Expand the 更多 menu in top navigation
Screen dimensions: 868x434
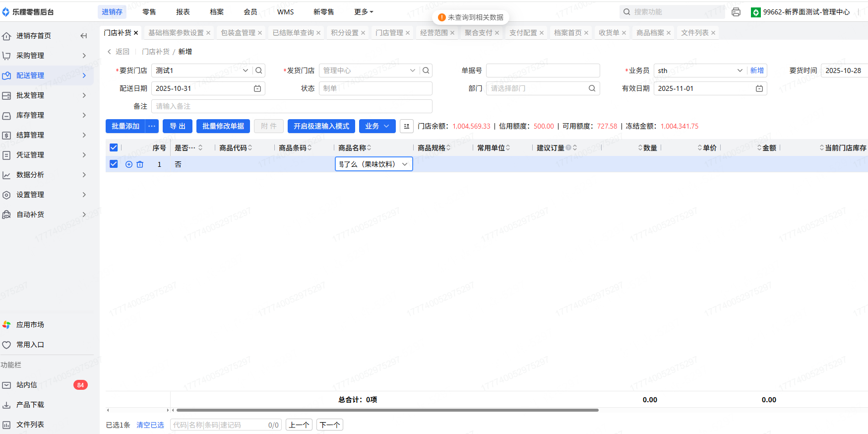click(364, 12)
